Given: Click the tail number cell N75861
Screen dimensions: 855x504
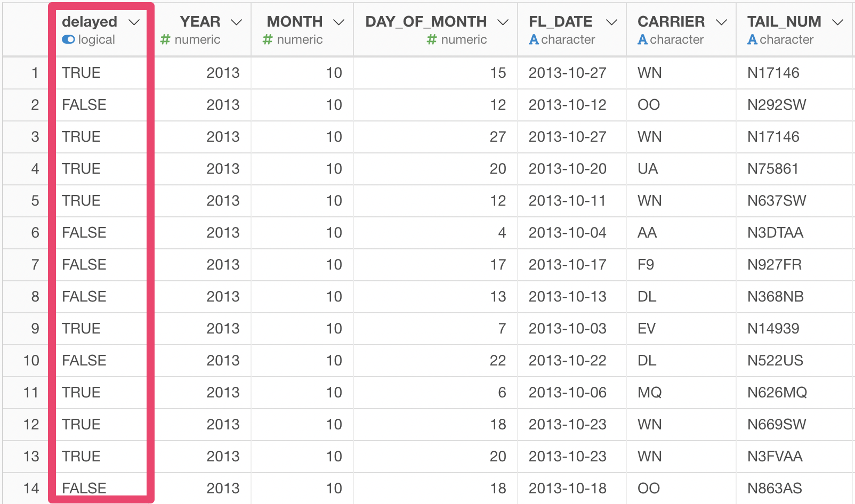Looking at the screenshot, I should [x=772, y=169].
